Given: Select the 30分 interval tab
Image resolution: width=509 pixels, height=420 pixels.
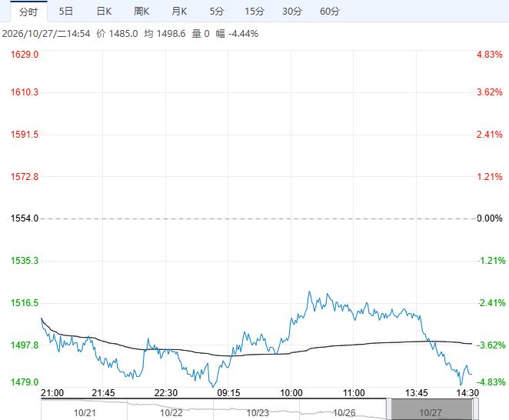Looking at the screenshot, I should [292, 12].
